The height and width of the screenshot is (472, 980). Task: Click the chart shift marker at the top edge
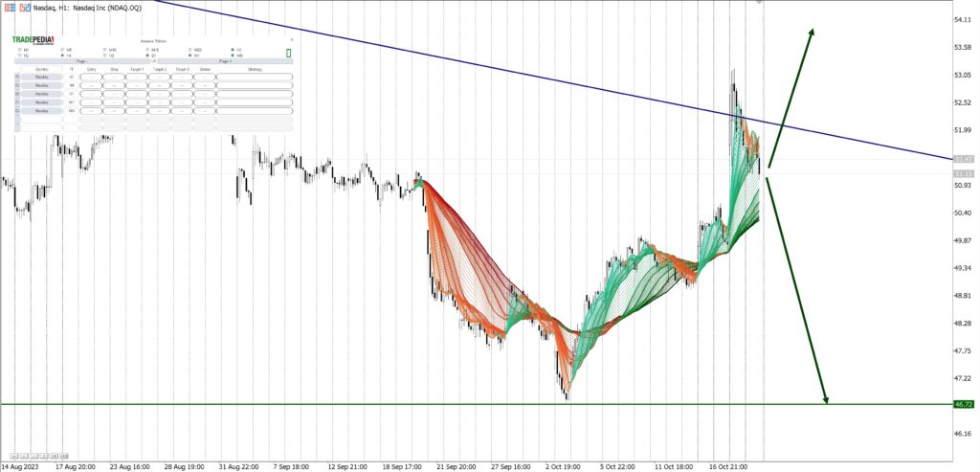click(759, 3)
